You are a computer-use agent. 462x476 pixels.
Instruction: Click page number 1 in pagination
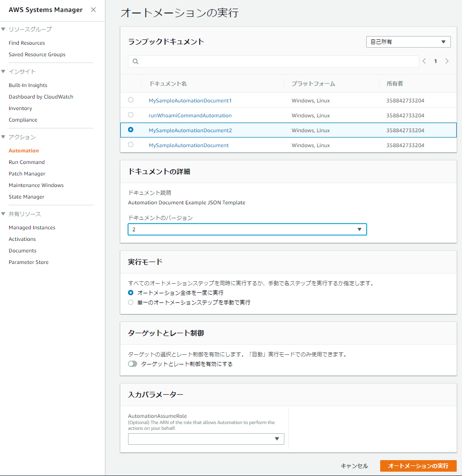pos(436,62)
